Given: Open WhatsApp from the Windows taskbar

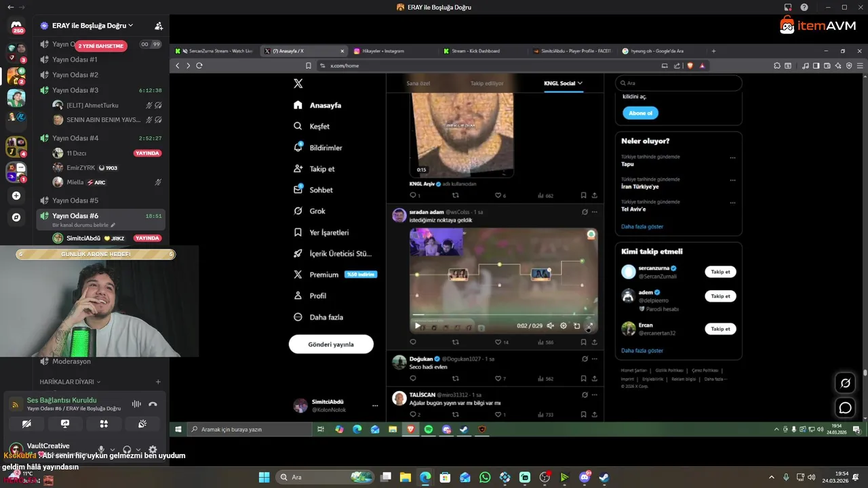Looking at the screenshot, I should click(x=484, y=477).
